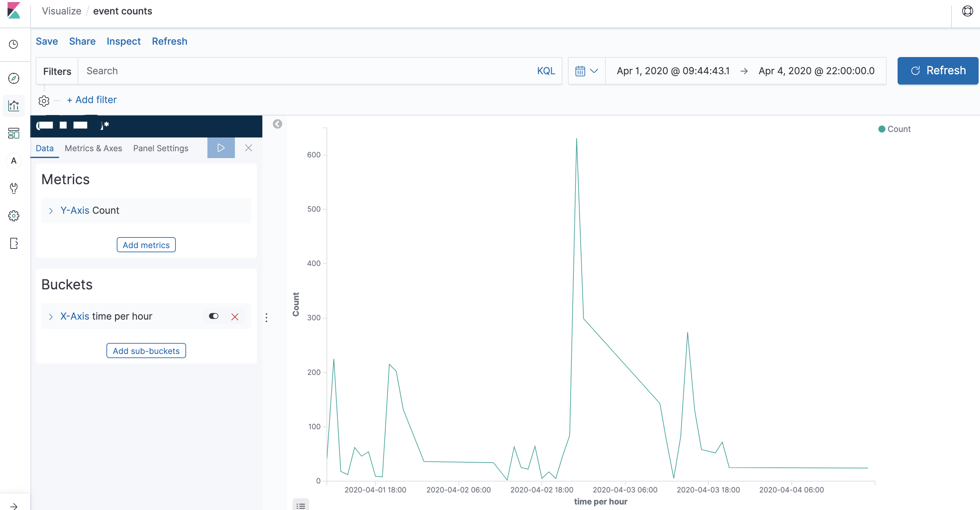Viewport: 980px width, 510px height.
Task: Click start date Apr 1, 2020
Action: pos(673,71)
